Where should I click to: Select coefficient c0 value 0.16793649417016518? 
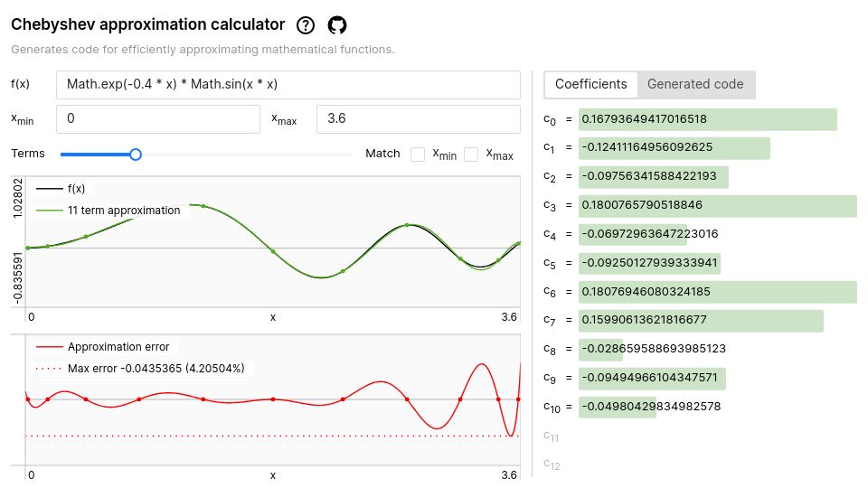coord(644,119)
